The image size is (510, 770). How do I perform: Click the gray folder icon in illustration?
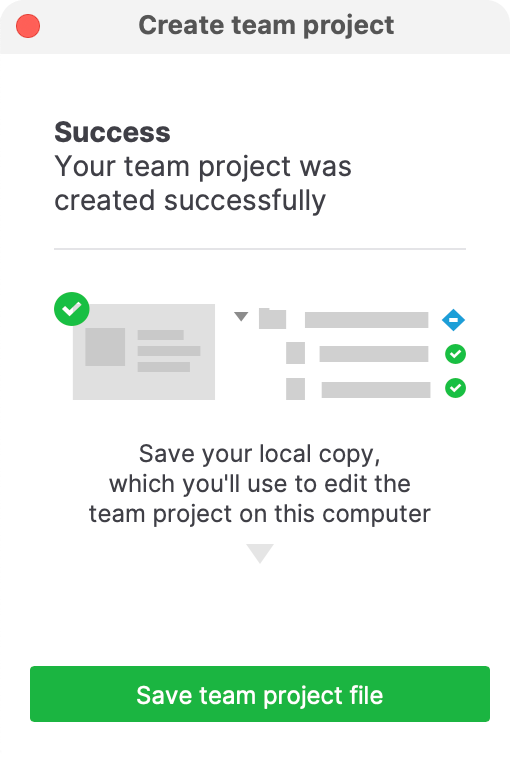pos(272,318)
